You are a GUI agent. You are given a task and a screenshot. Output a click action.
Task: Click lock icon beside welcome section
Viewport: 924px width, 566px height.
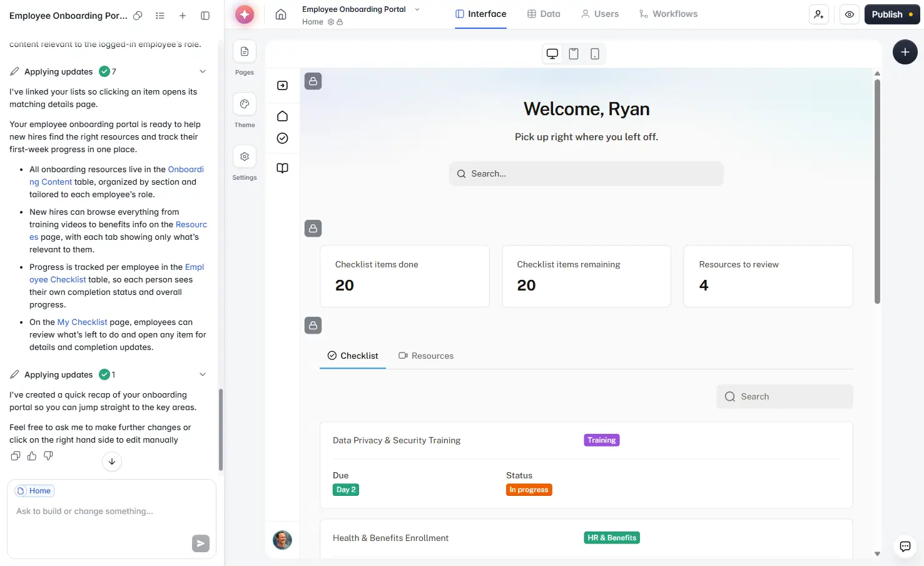click(313, 81)
